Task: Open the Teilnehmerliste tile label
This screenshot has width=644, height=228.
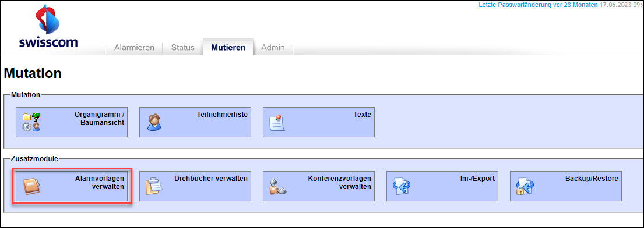Action: coord(222,115)
